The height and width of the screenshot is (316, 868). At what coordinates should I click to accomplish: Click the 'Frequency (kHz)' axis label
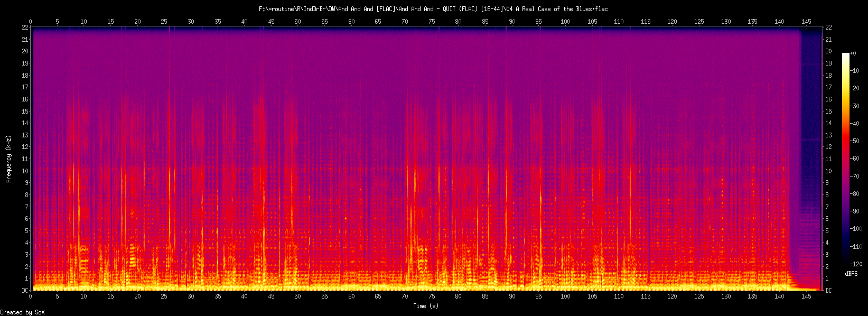(x=8, y=159)
